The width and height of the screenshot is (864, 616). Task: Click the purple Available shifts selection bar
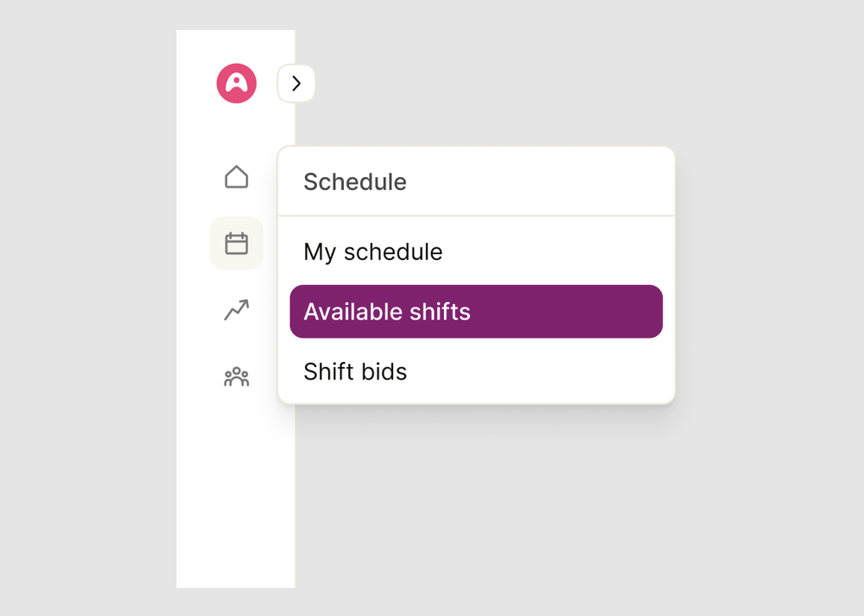pyautogui.click(x=475, y=311)
